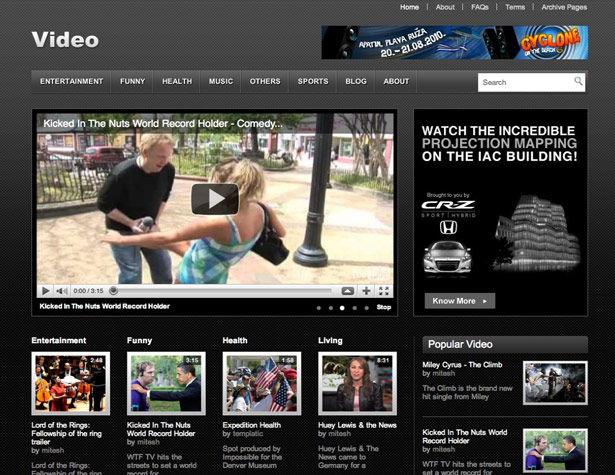Select the active third slideshow dot

pyautogui.click(x=342, y=308)
